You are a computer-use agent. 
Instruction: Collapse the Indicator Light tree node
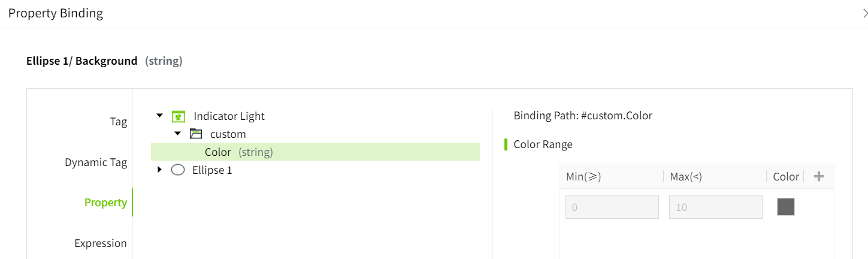[159, 116]
